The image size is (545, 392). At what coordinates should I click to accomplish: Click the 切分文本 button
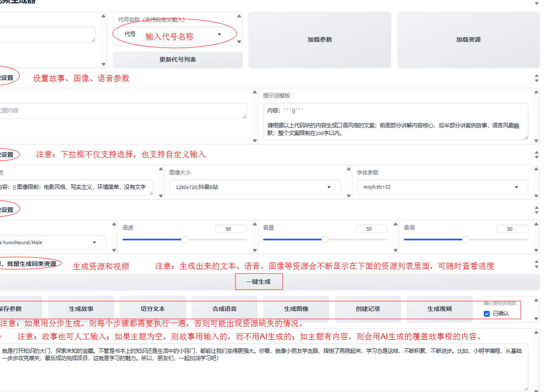pyautogui.click(x=153, y=309)
